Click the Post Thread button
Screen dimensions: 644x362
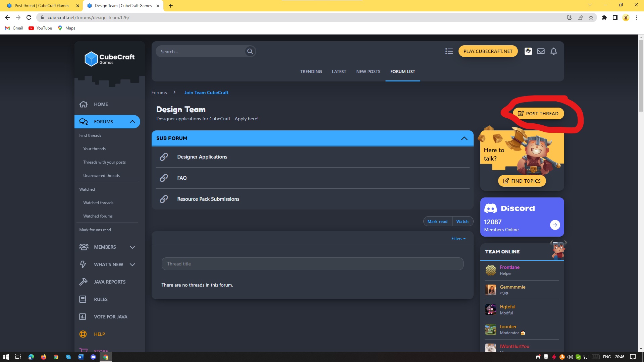coord(538,114)
